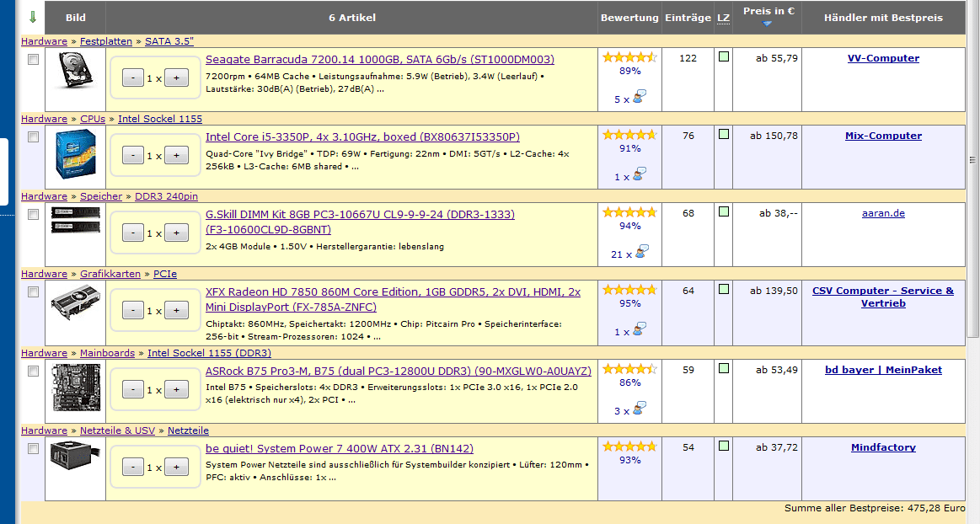
Task: Toggle the LZ checkbox for be quiet! power supply
Action: [x=724, y=446]
